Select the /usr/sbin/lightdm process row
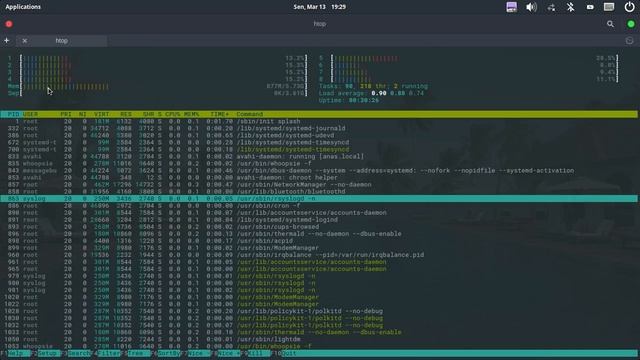The height and width of the screenshot is (360, 640). (319, 339)
